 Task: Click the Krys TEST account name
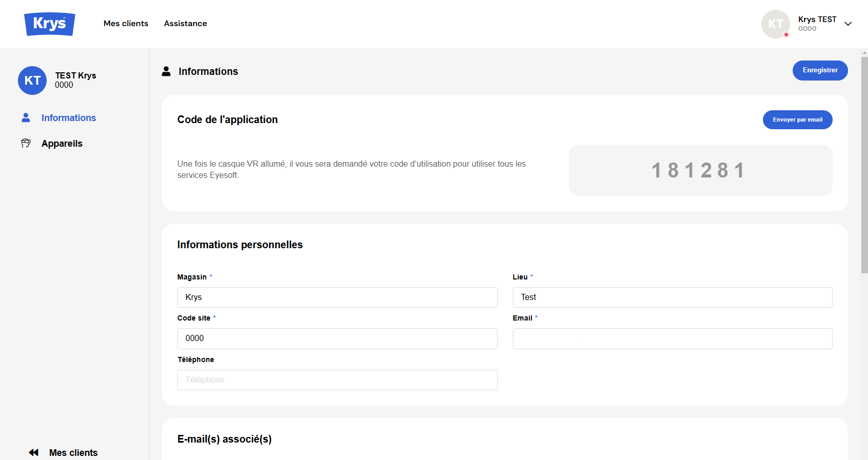(817, 19)
